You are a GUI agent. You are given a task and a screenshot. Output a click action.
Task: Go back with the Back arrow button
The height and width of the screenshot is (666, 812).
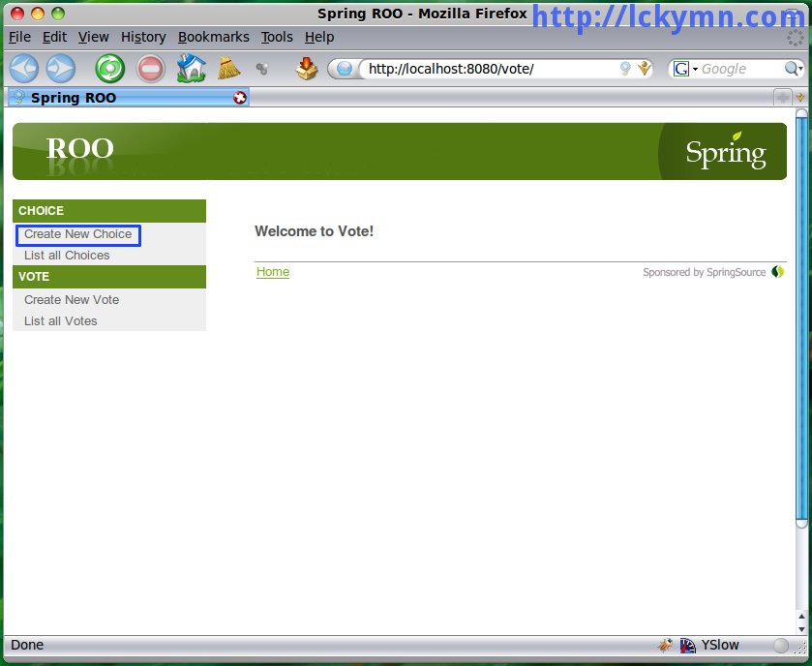point(24,69)
